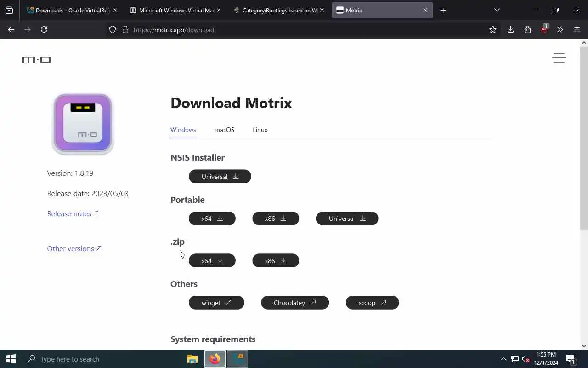
Task: Open the Firefox downloads panel
Action: (510, 29)
